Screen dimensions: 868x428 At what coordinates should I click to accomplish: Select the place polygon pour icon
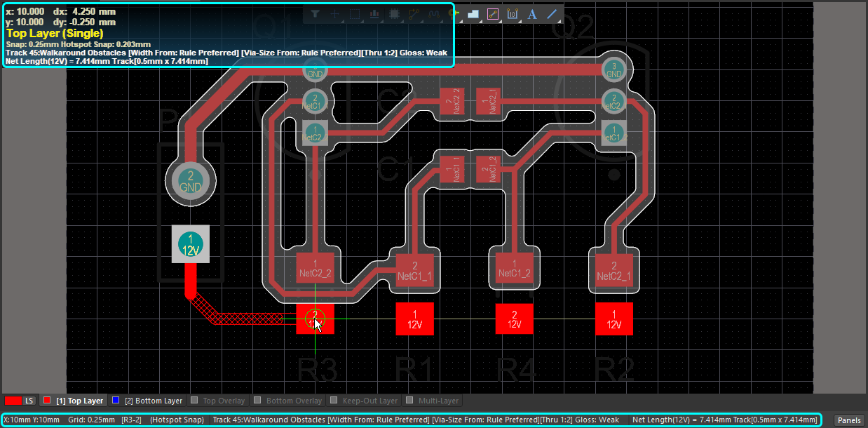pos(473,13)
